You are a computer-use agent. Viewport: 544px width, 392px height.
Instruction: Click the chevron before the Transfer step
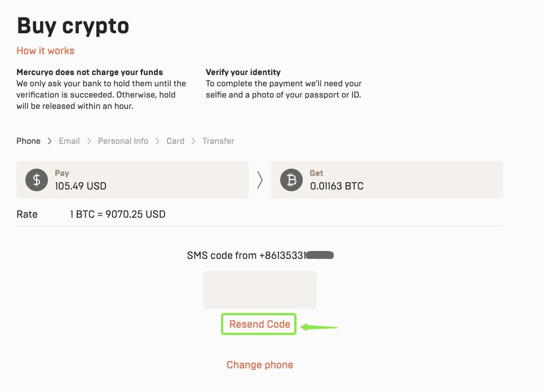(x=194, y=140)
